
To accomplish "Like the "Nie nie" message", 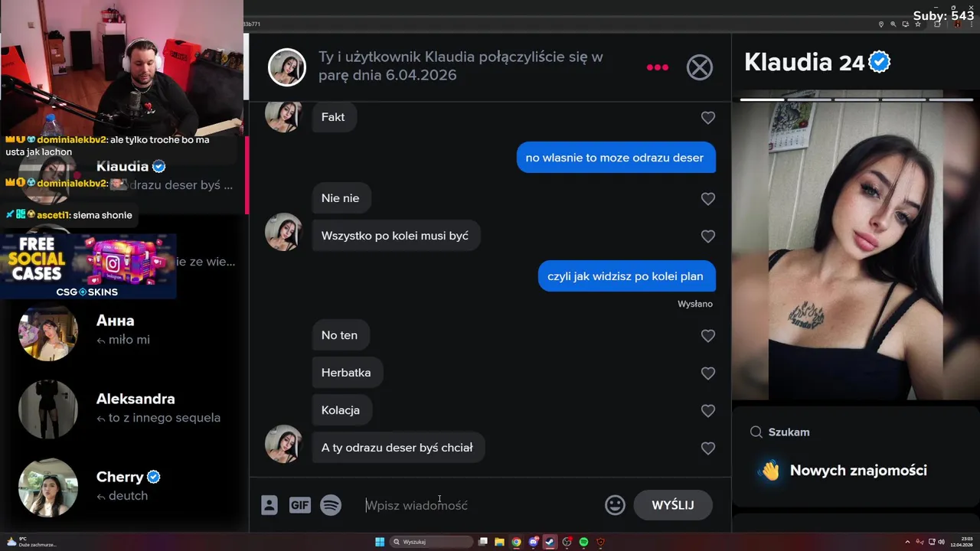I will (708, 199).
